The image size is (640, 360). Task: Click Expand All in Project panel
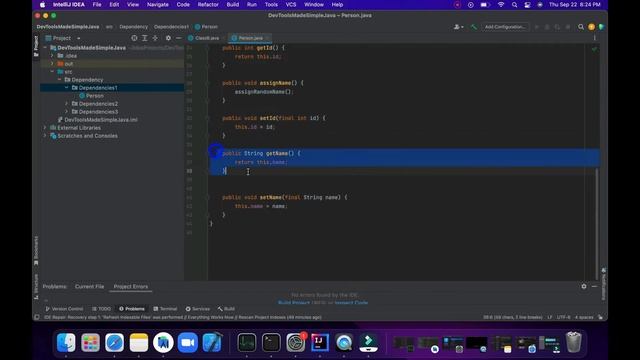pyautogui.click(x=144, y=38)
